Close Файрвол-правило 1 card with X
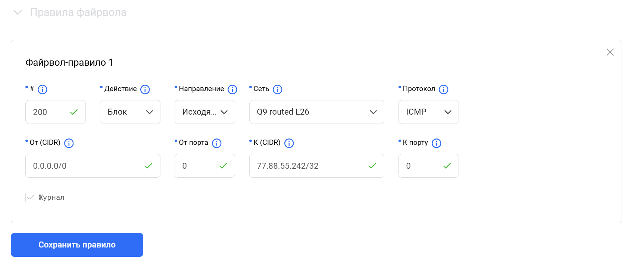Screen dimensions: 644x274 (x=610, y=52)
